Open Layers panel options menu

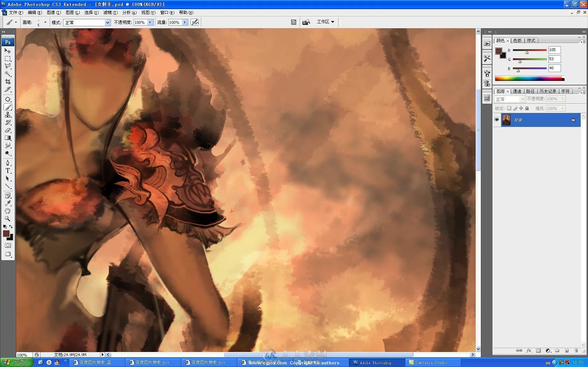(583, 92)
